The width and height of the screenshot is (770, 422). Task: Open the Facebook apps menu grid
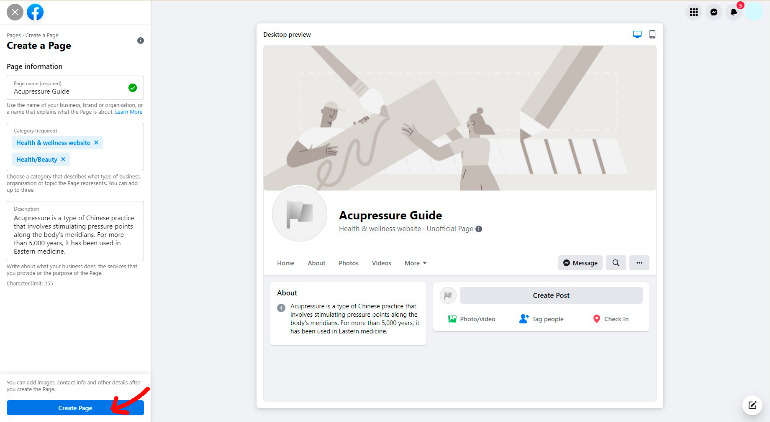pos(694,12)
